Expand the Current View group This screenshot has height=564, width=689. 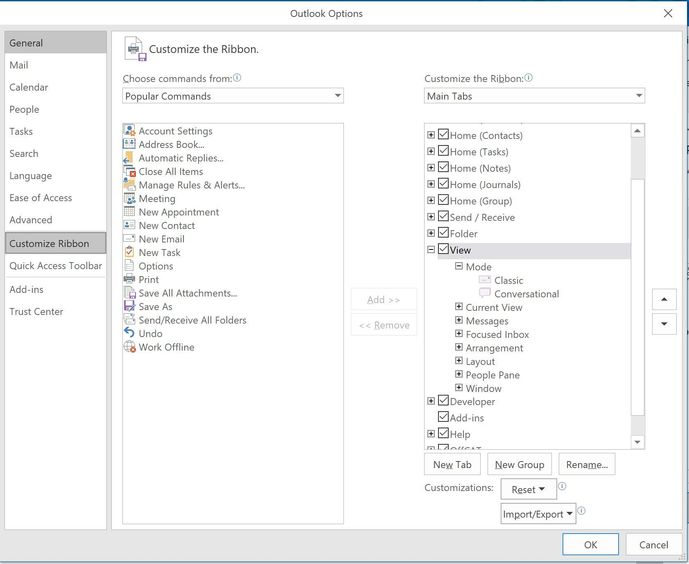[459, 307]
